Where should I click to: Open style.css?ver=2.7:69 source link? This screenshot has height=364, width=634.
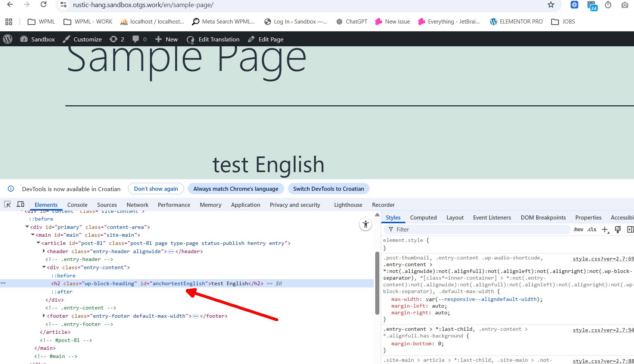click(x=603, y=259)
